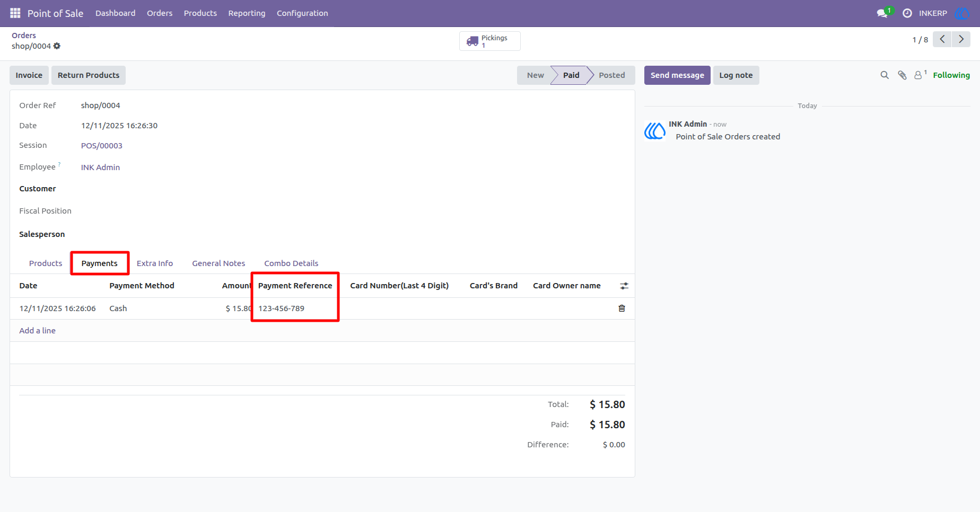Click the Log note button
Screen dimensions: 980x512
[x=736, y=75]
